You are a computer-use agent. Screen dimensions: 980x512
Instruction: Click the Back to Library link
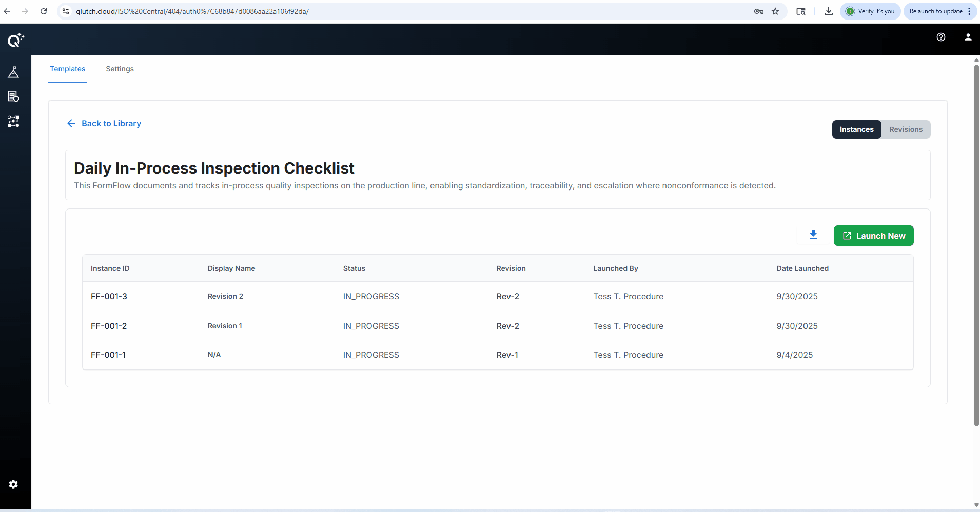(111, 123)
